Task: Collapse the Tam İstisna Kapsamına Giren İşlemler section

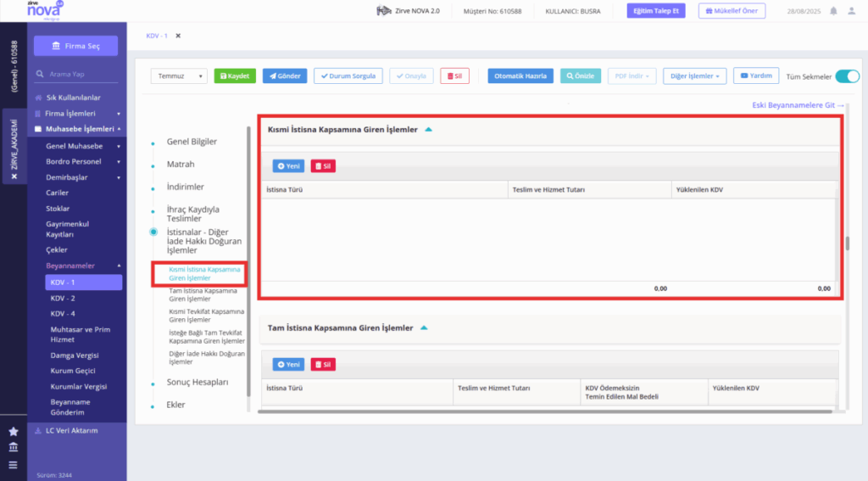Action: [424, 328]
